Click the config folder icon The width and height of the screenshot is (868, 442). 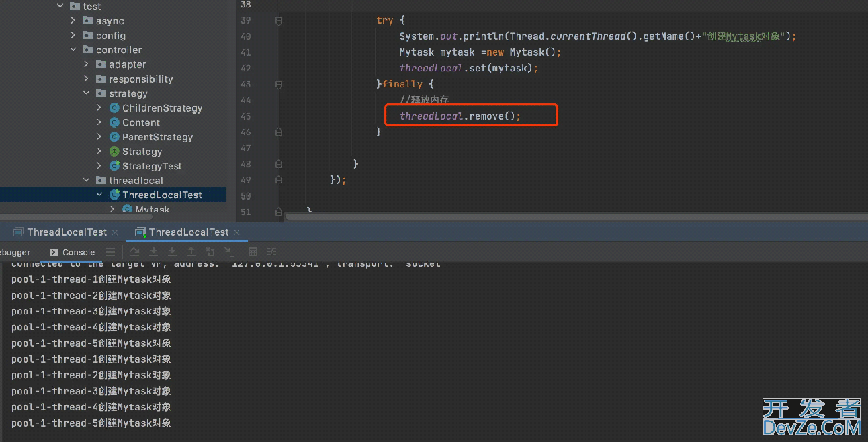[88, 36]
